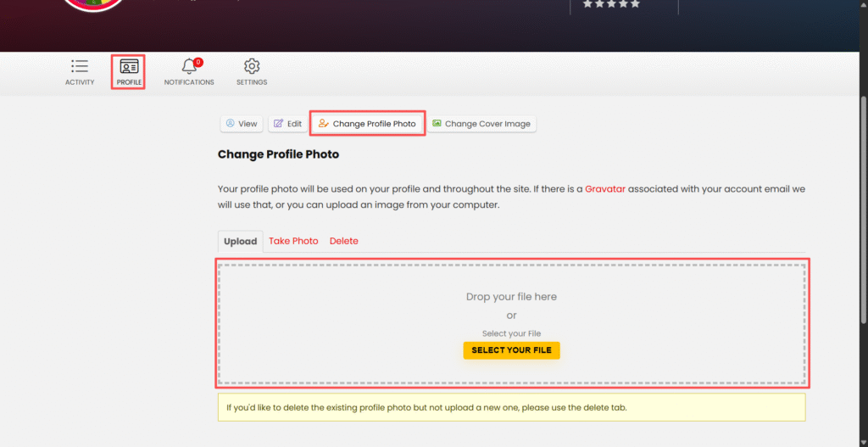Click the profile avatar image at top
This screenshot has width=868, height=447.
[93, 4]
